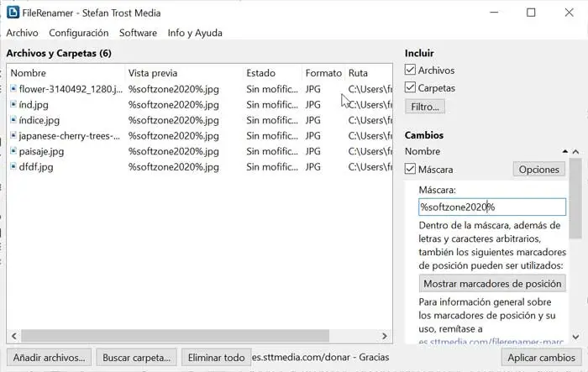Click the vertical scrollbar thumb in Cambios panel
The image size is (588, 372).
click(x=575, y=198)
